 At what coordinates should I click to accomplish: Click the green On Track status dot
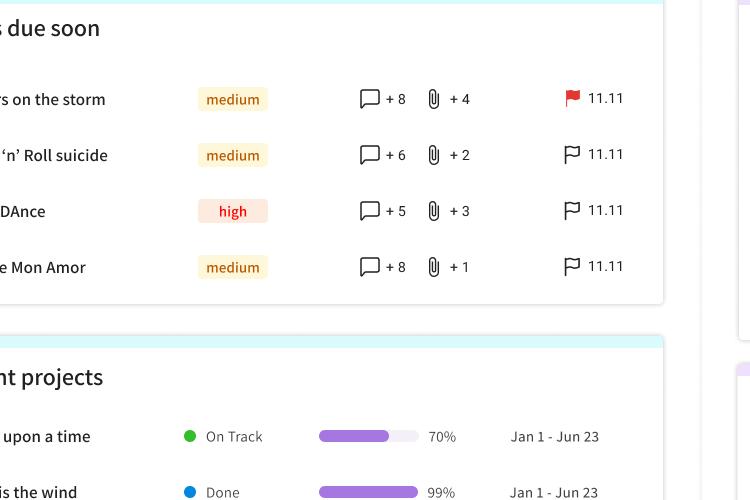click(190, 436)
